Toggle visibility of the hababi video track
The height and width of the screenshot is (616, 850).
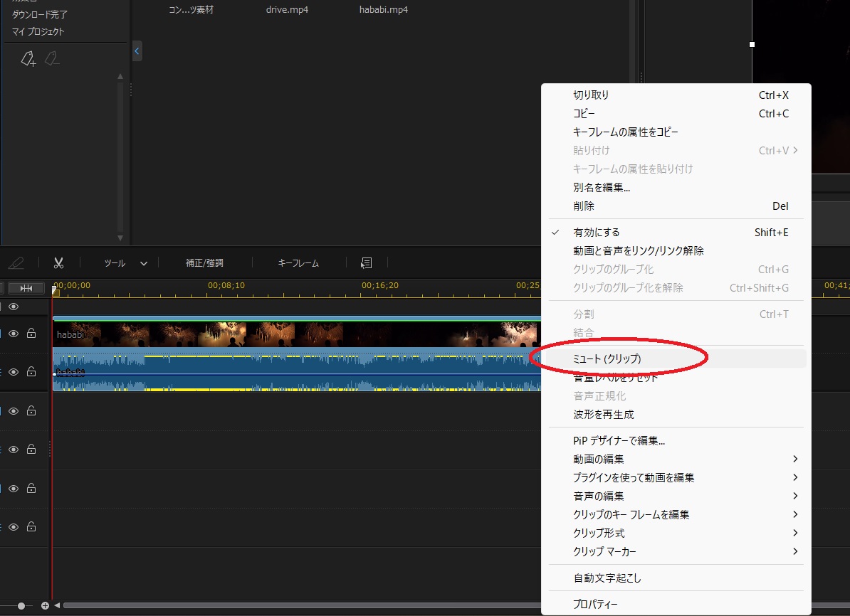click(x=14, y=334)
